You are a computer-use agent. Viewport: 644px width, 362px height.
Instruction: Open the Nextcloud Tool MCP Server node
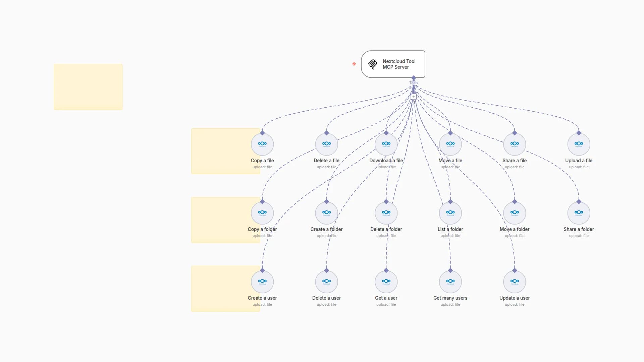click(x=393, y=64)
